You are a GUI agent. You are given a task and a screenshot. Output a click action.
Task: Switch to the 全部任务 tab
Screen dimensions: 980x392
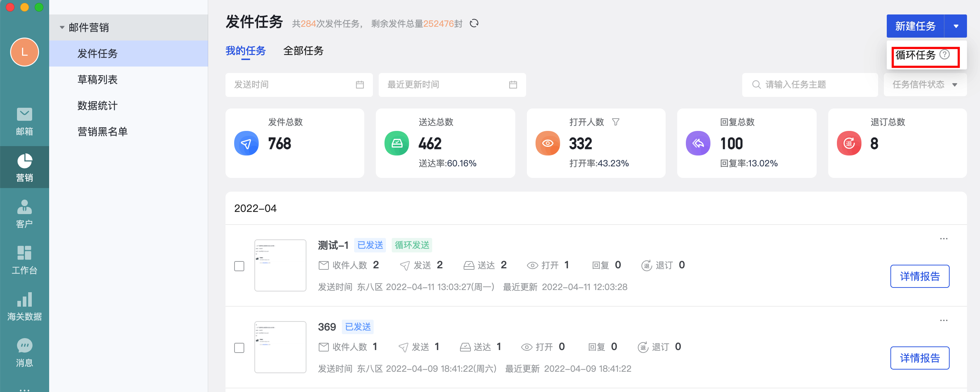303,51
